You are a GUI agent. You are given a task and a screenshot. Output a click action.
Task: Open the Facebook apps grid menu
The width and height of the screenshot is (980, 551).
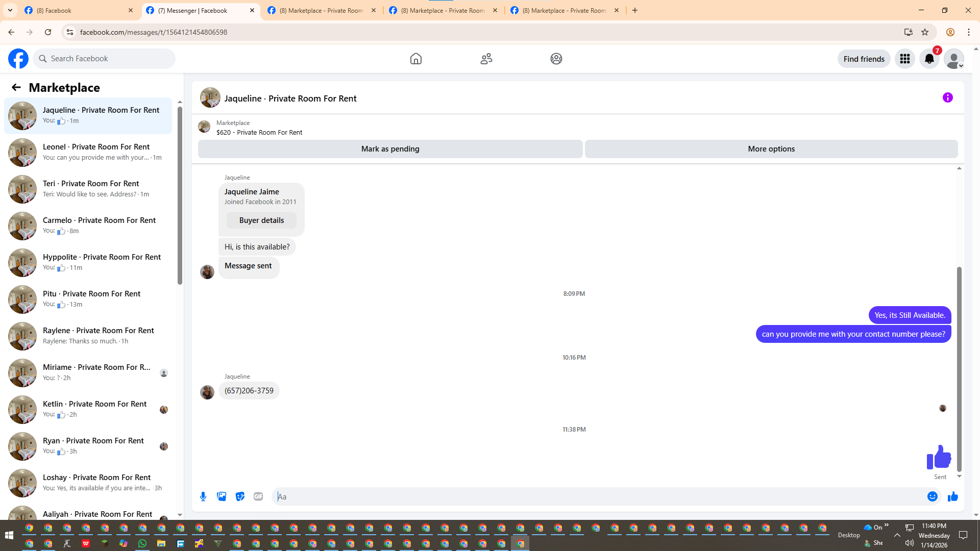(x=904, y=59)
